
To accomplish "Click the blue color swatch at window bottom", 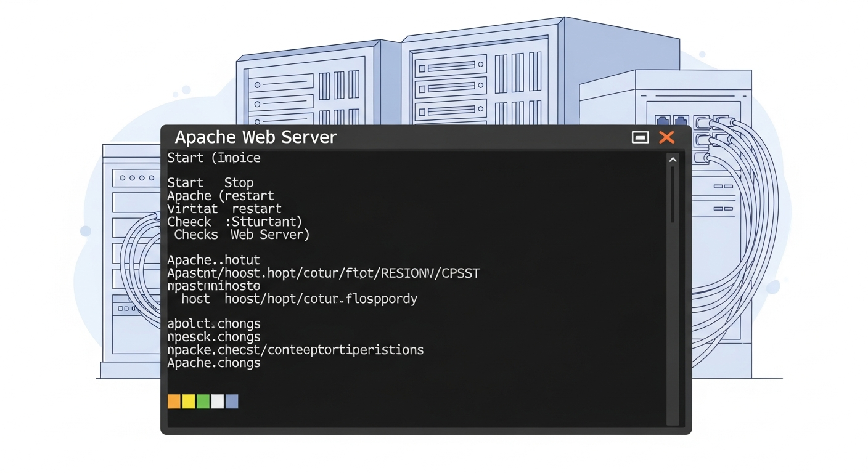I will click(232, 401).
